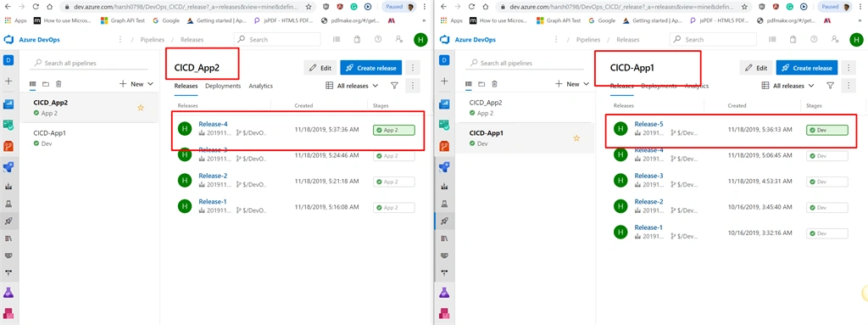Show deleted pipelines trash icon in CICD-App1 window
The height and width of the screenshot is (325, 868).
495,84
